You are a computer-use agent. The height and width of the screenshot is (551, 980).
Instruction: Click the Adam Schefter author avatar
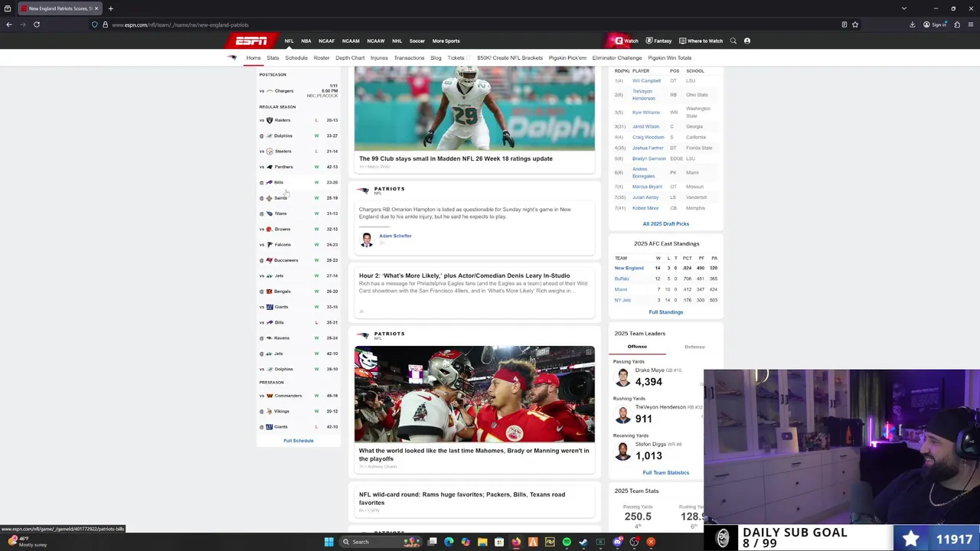(x=367, y=239)
